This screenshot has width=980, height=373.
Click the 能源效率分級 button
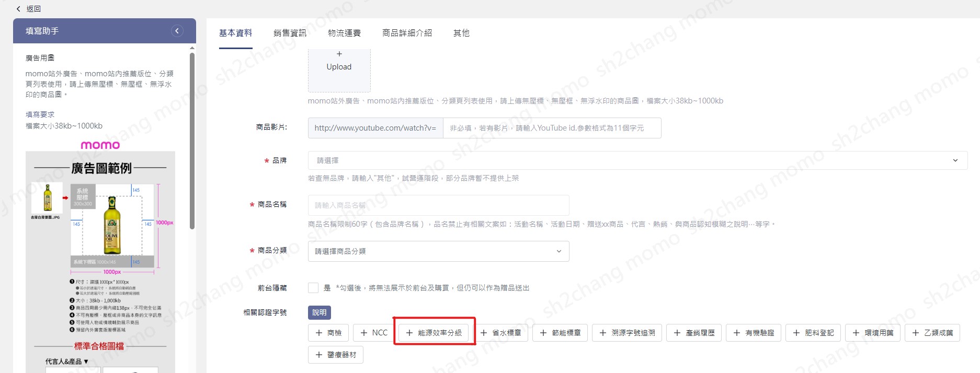(434, 333)
